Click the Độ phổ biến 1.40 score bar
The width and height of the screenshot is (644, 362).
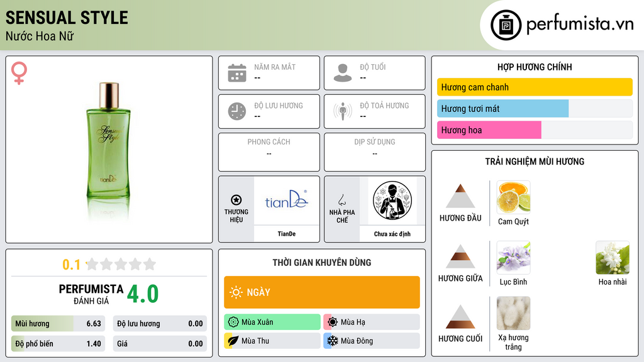click(x=58, y=344)
